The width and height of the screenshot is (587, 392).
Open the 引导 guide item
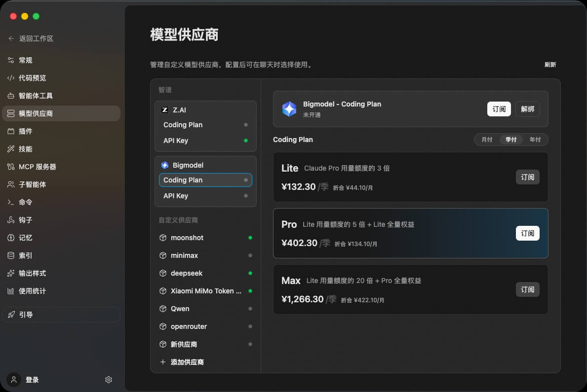[61, 315]
